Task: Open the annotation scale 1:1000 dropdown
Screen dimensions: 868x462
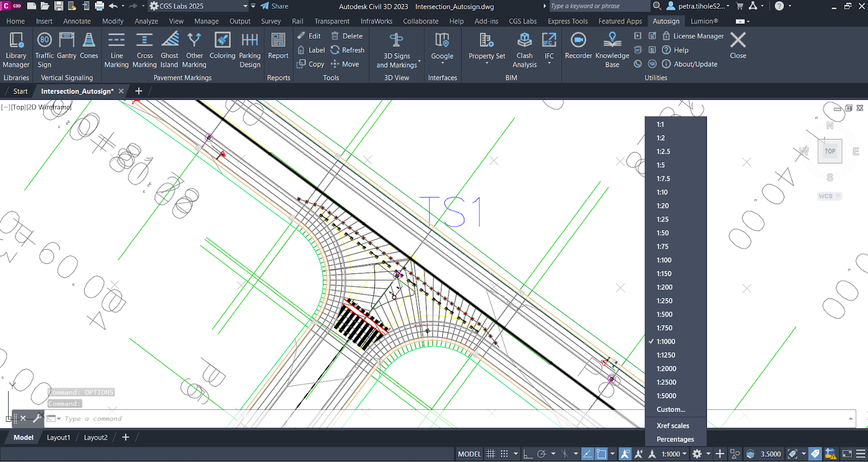Action: point(674,454)
